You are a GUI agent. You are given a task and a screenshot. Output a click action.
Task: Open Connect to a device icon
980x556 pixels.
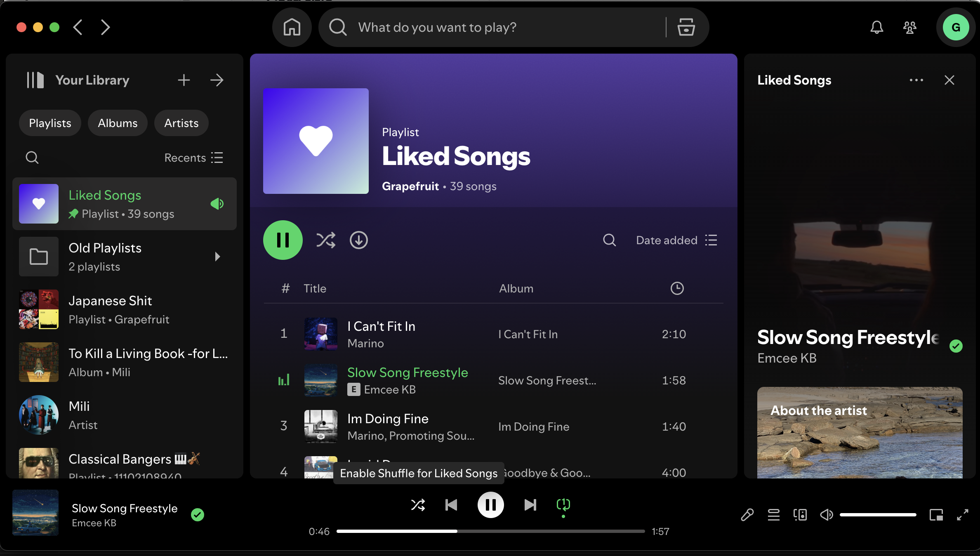tap(800, 515)
